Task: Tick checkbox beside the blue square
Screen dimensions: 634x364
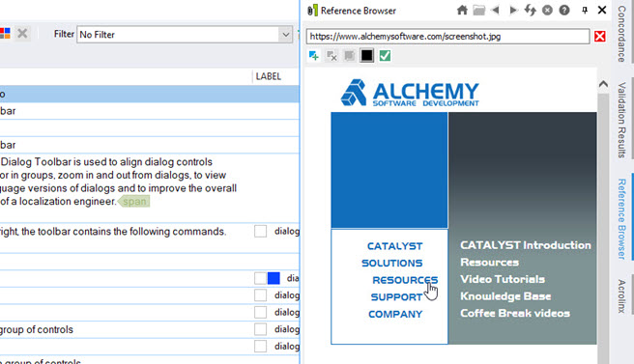Action: [260, 278]
